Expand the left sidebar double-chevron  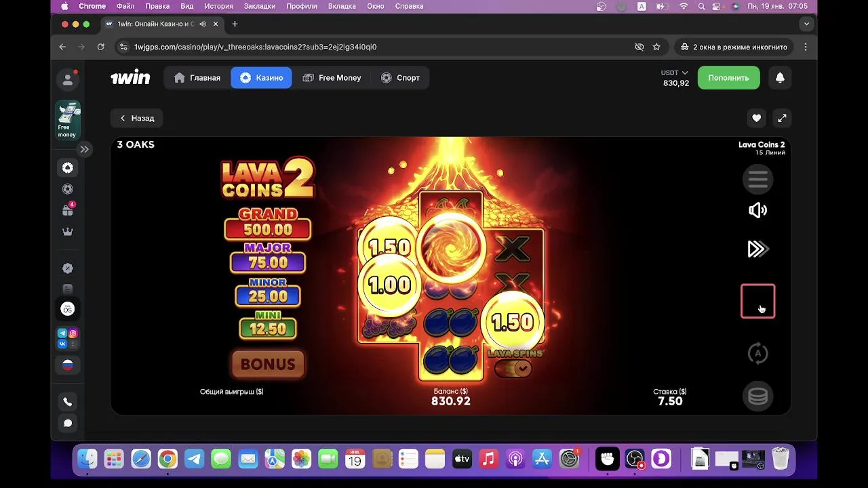(84, 149)
